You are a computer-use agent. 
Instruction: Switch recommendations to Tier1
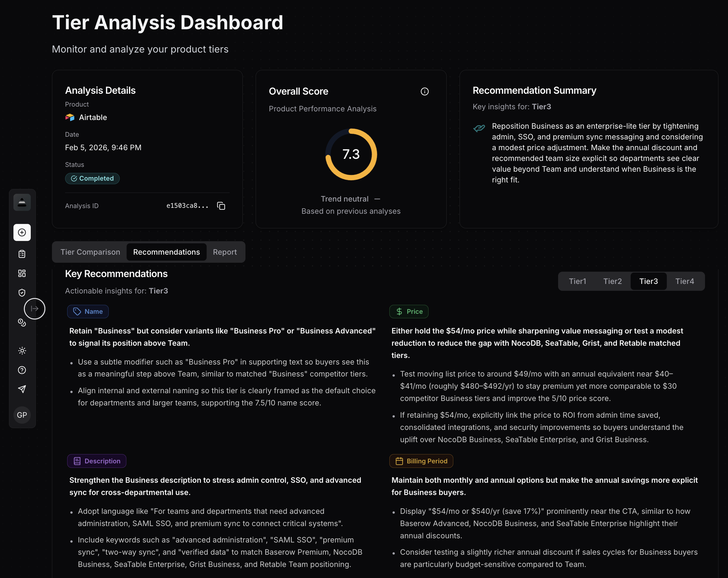pos(578,281)
